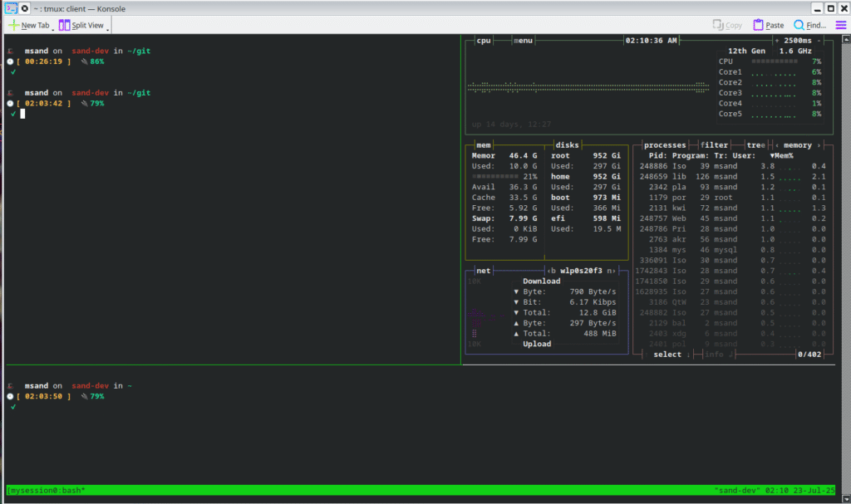The image size is (851, 504).
Task: Toggle the btop process tree view
Action: [755, 144]
